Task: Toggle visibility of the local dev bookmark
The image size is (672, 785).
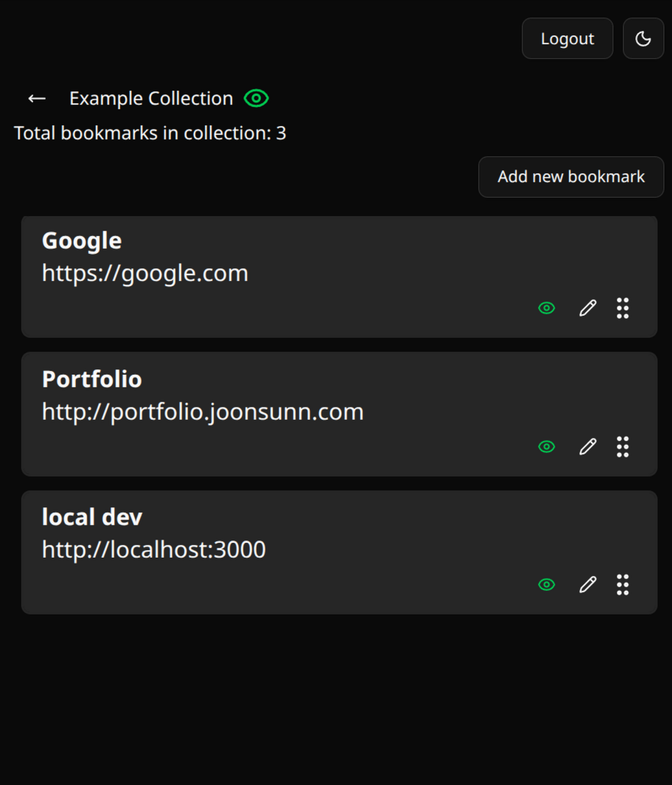Action: pos(546,584)
